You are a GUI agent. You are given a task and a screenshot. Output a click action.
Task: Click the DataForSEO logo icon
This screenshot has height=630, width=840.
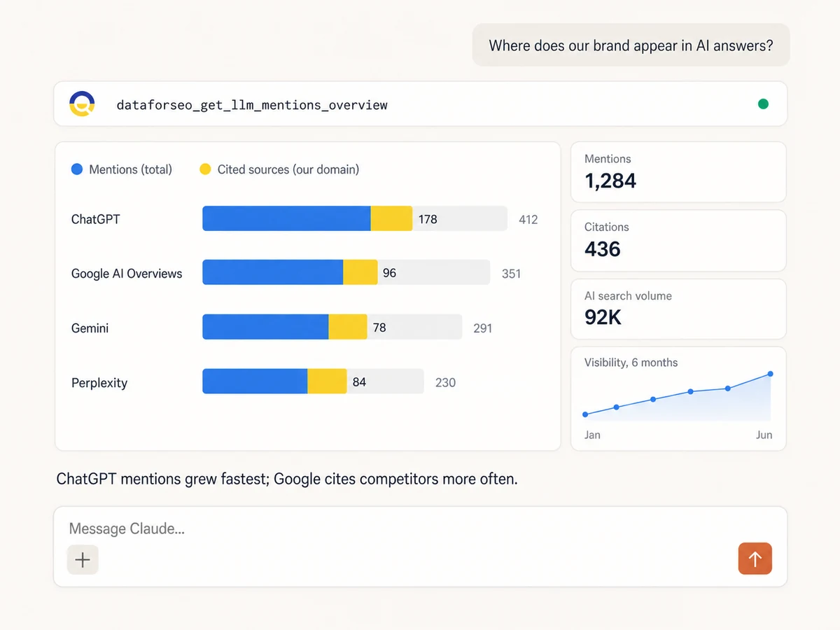tap(82, 104)
